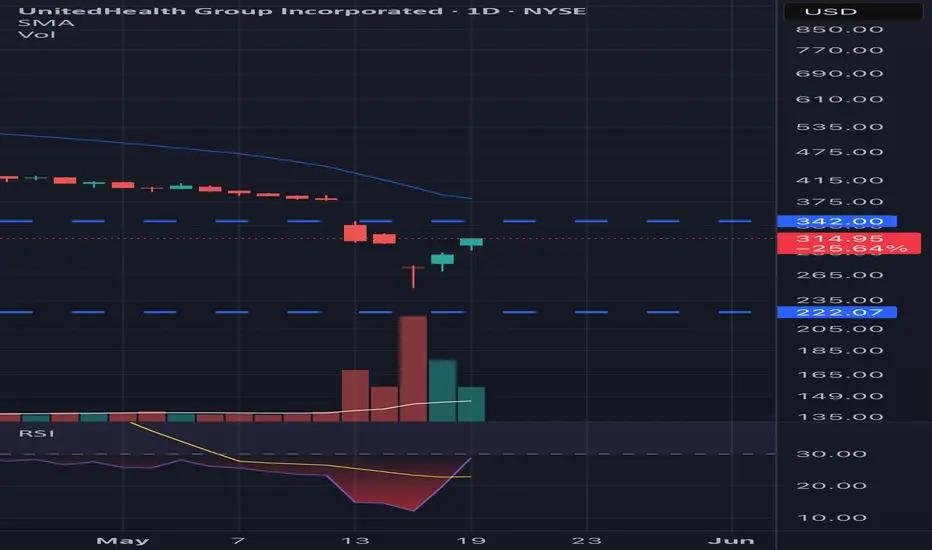Select the long-wick red candle at the low
The width and height of the screenshot is (932, 550).
point(413,276)
